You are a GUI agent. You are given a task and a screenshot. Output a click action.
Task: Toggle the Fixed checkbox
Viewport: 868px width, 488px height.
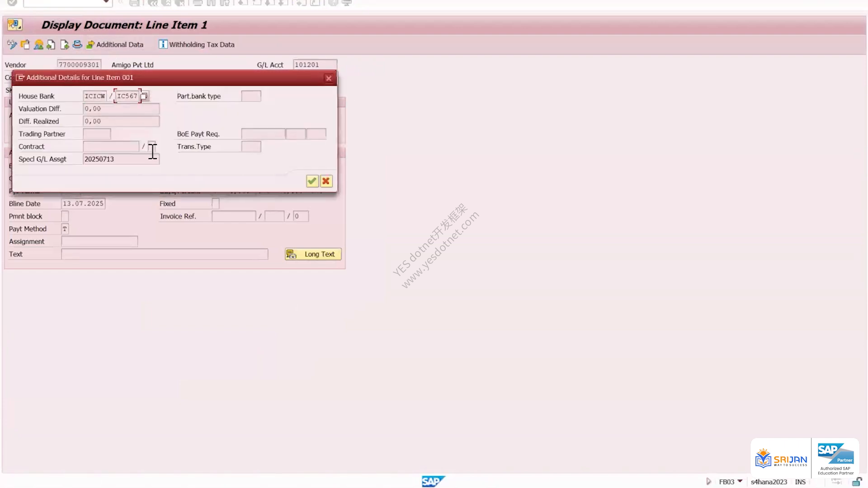tap(216, 204)
